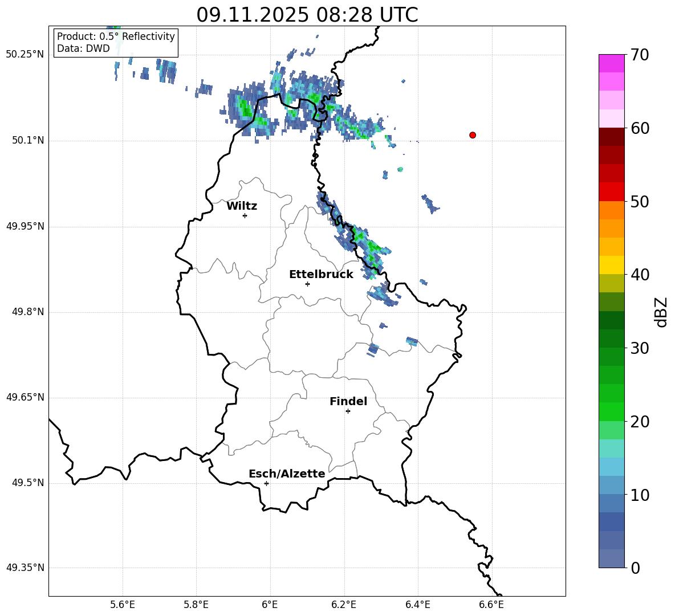Click the bright red colorbar swatch above 50
The image size is (675, 616).
point(611,192)
